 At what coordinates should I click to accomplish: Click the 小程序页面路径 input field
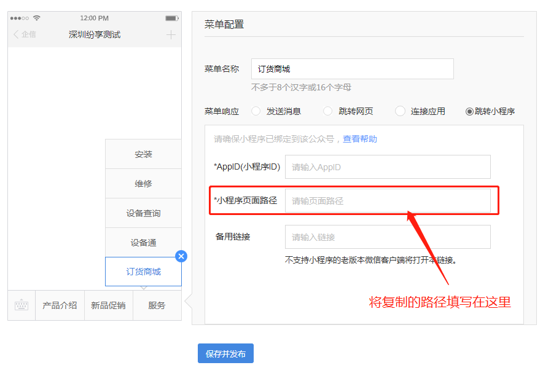(x=388, y=201)
